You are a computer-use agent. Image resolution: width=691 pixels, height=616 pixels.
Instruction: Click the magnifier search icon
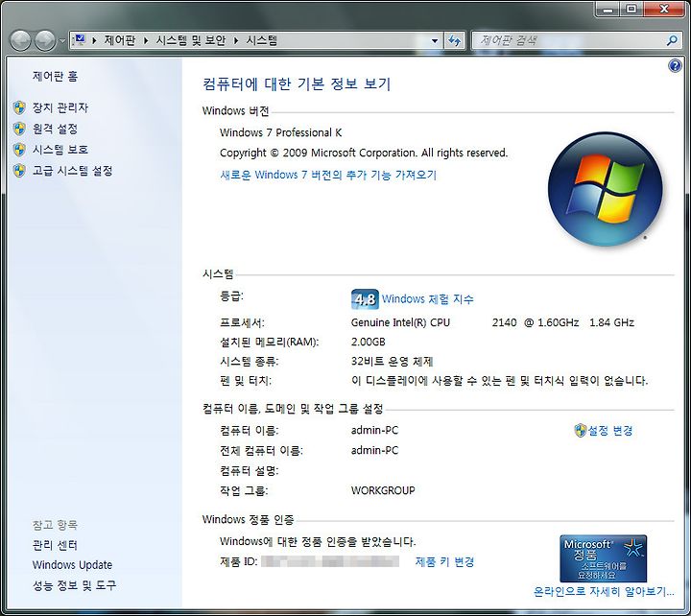(x=672, y=41)
